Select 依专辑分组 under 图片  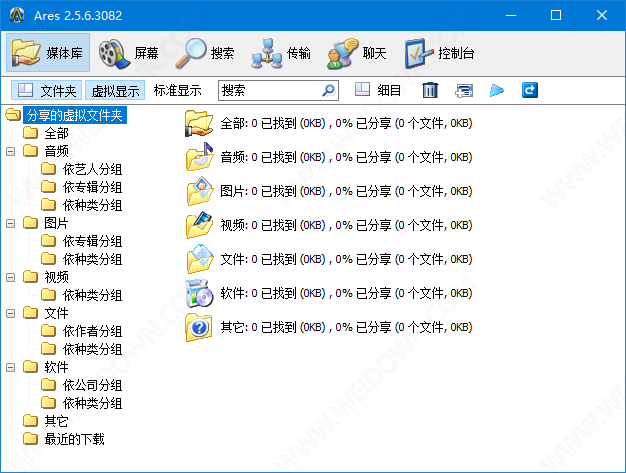tap(92, 241)
